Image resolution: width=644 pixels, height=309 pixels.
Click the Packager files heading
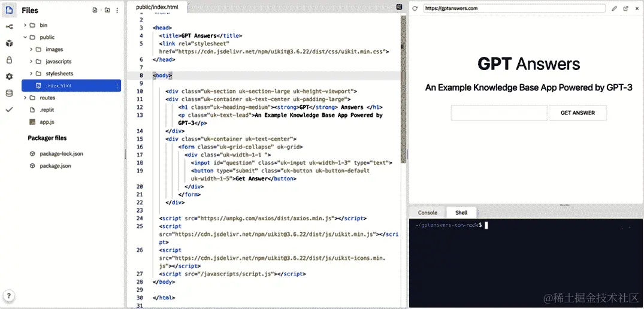[x=47, y=138]
